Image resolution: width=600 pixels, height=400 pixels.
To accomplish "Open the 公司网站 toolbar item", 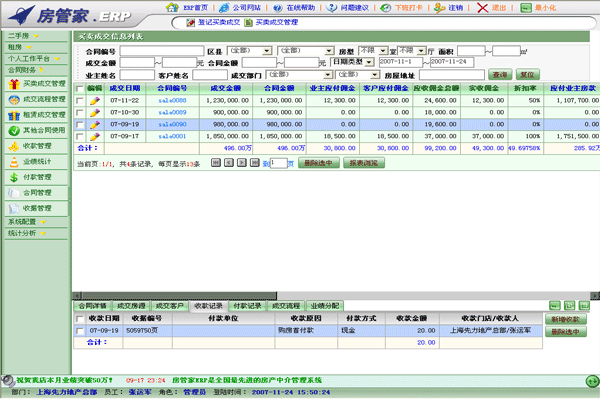I will 243,8.
